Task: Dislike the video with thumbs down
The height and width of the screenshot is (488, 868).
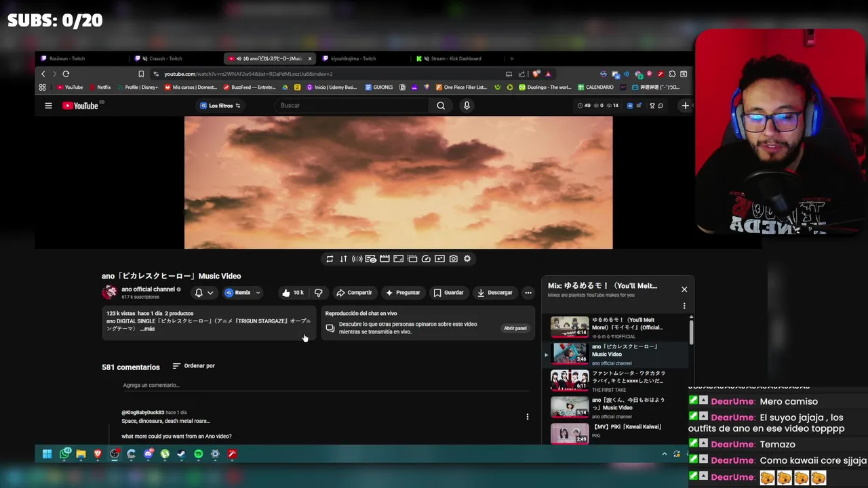Action: 318,293
